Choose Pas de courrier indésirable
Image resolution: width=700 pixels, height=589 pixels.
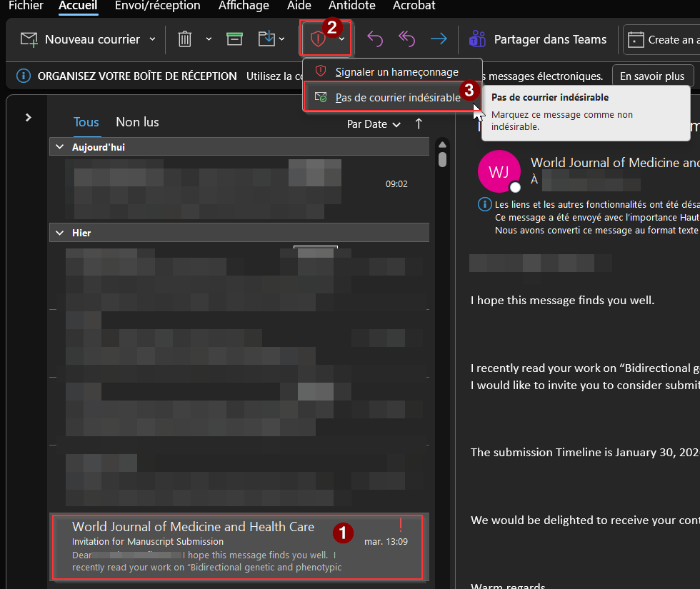point(397,98)
